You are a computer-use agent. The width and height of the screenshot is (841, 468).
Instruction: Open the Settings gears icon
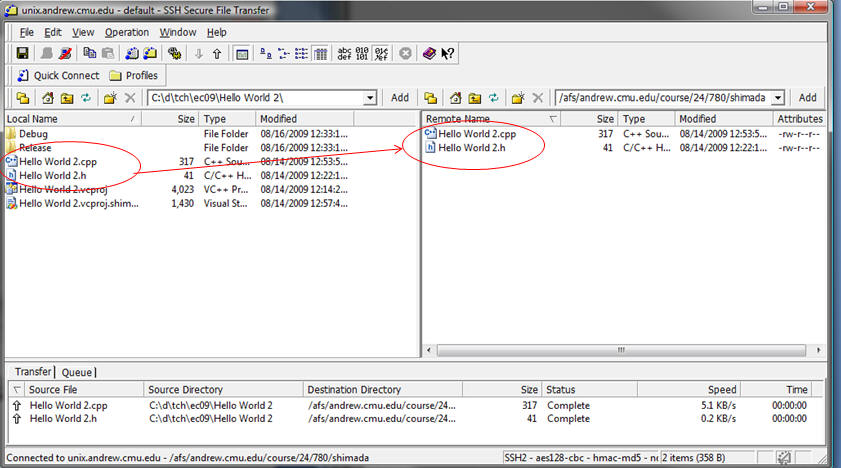[x=174, y=53]
